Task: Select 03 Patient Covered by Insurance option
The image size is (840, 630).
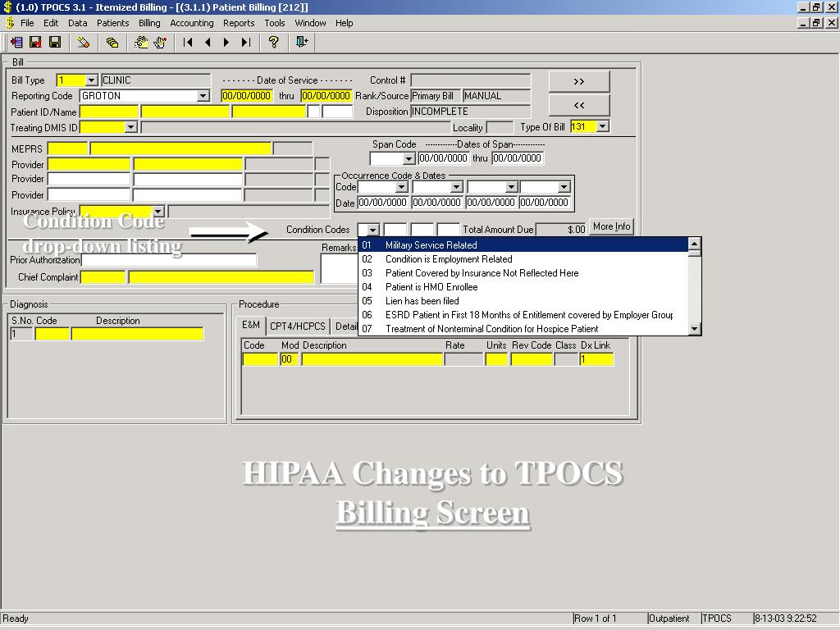Action: 523,272
